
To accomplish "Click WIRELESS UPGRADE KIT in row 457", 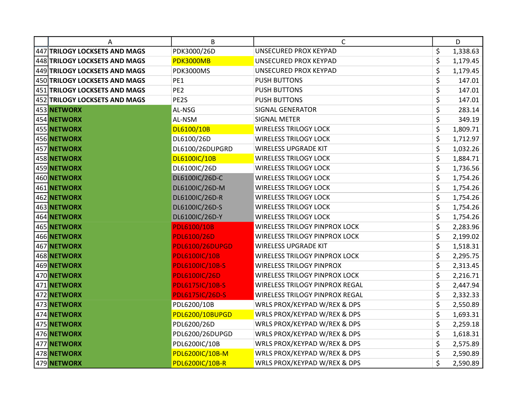I will (343, 149).
